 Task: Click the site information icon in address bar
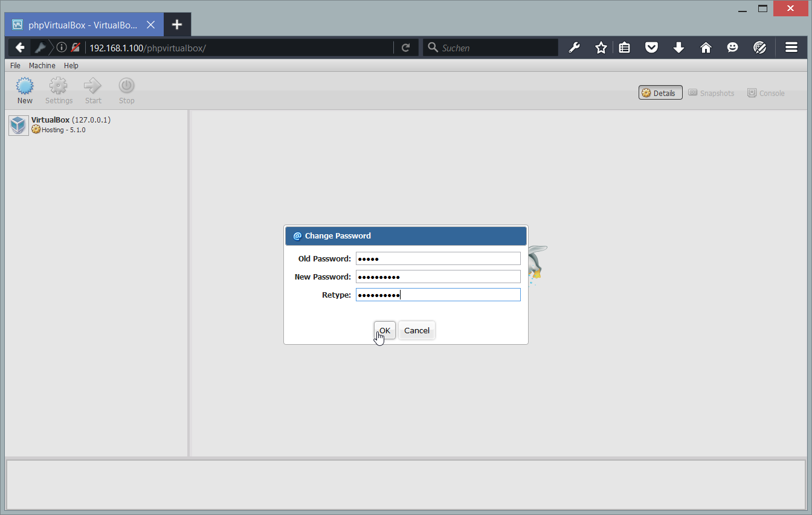[62, 48]
